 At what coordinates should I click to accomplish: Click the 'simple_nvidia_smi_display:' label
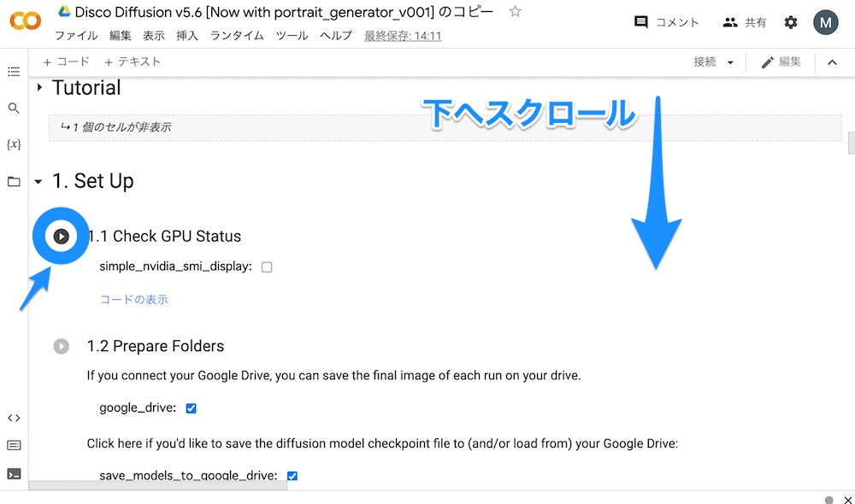pyautogui.click(x=175, y=267)
